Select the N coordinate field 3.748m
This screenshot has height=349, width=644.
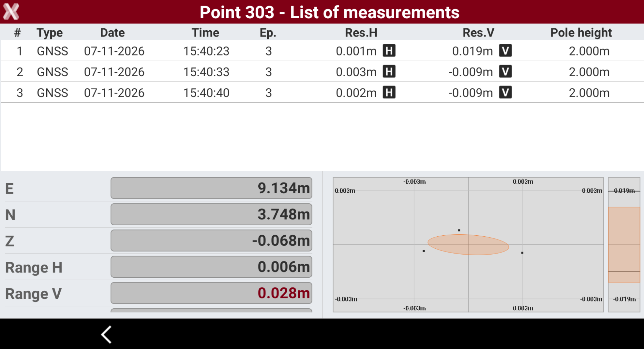pos(211,214)
